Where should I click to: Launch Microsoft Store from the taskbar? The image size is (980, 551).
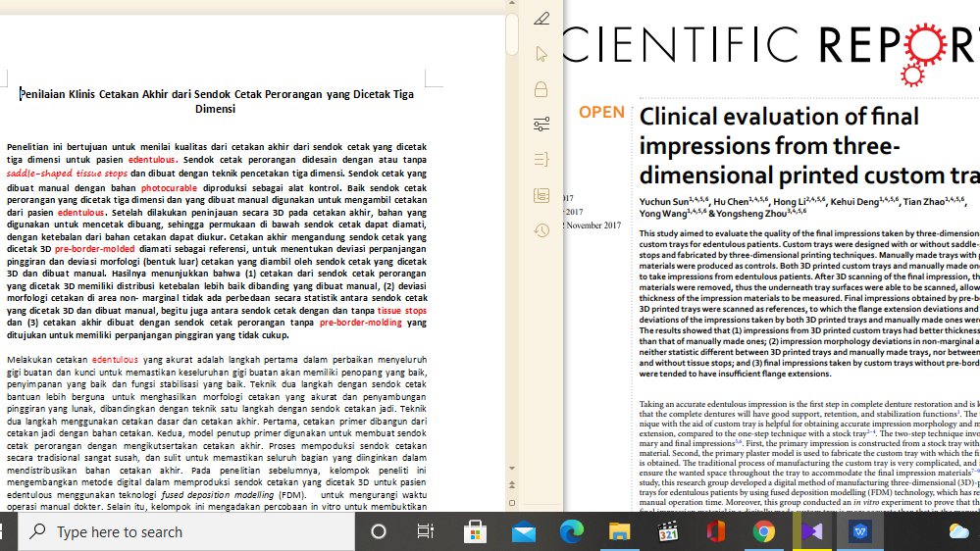point(475,531)
